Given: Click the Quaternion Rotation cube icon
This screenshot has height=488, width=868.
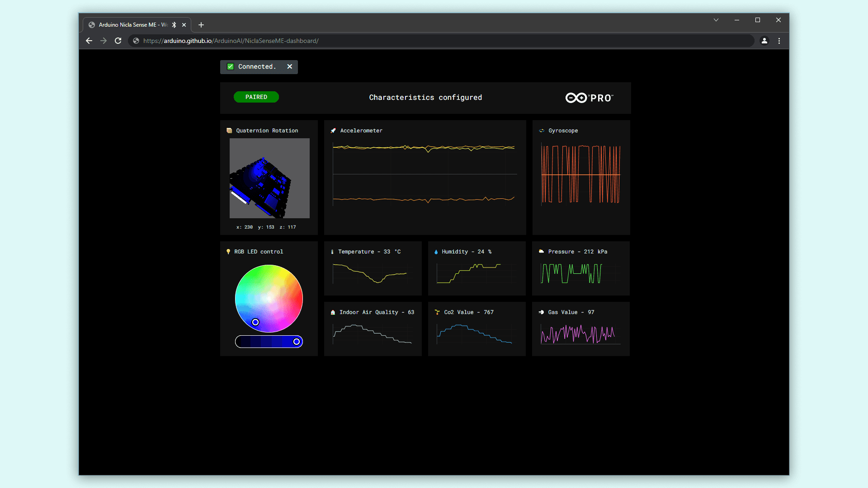Looking at the screenshot, I should pyautogui.click(x=229, y=131).
